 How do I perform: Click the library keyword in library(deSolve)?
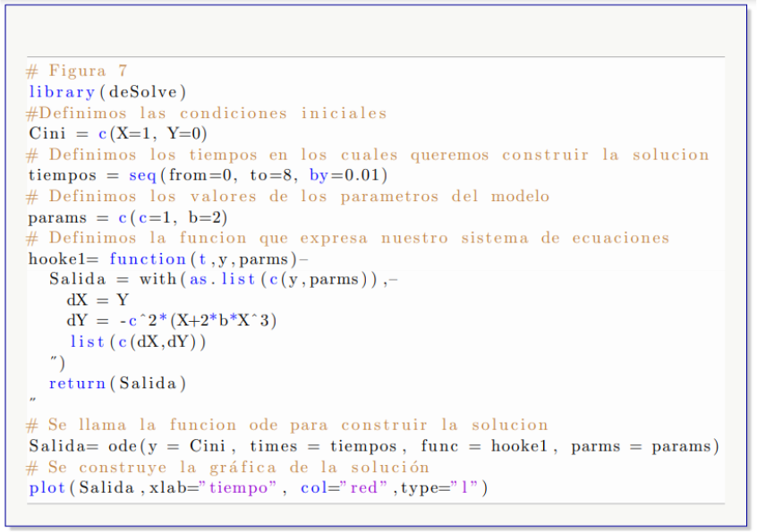pos(61,91)
